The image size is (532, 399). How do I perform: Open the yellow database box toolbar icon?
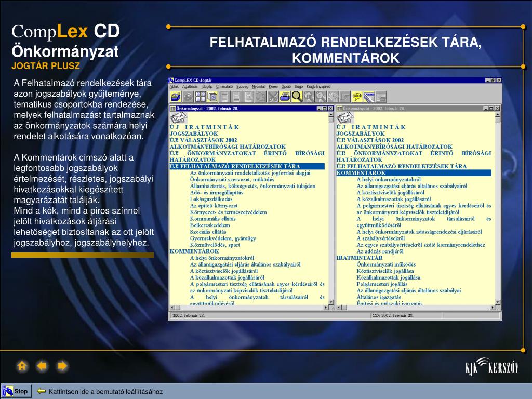point(176,97)
